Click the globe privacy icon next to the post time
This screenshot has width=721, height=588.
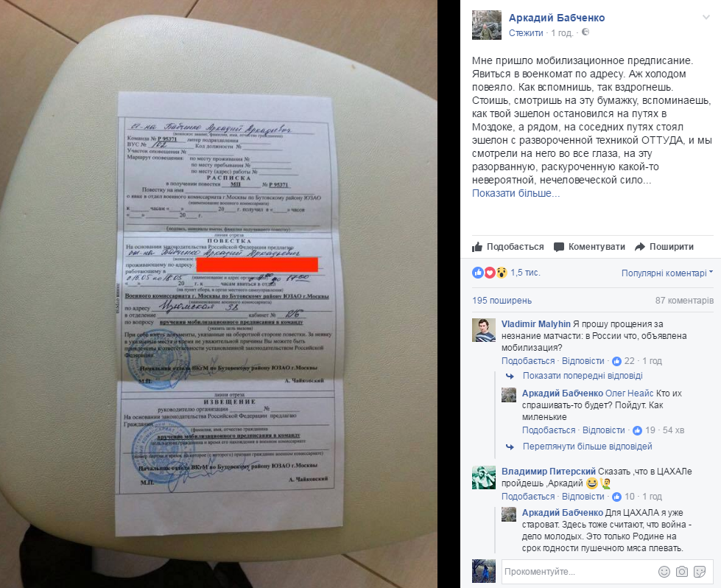pyautogui.click(x=585, y=32)
